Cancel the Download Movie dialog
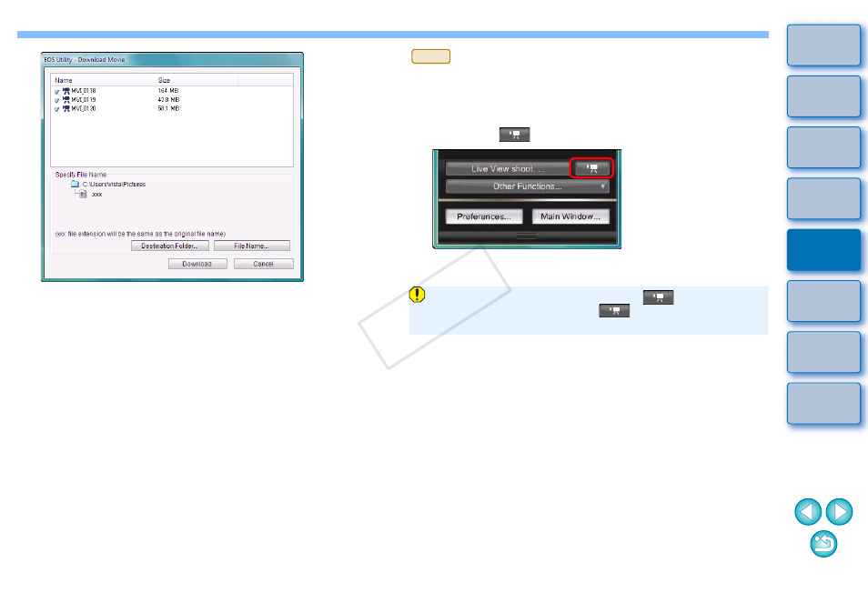 (x=264, y=264)
